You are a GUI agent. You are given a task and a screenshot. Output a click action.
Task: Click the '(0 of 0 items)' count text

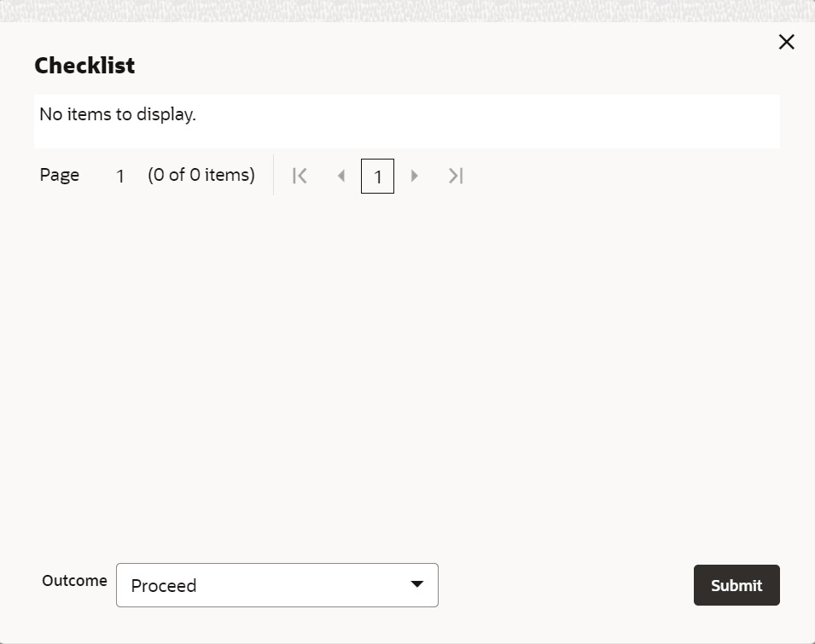point(201,175)
